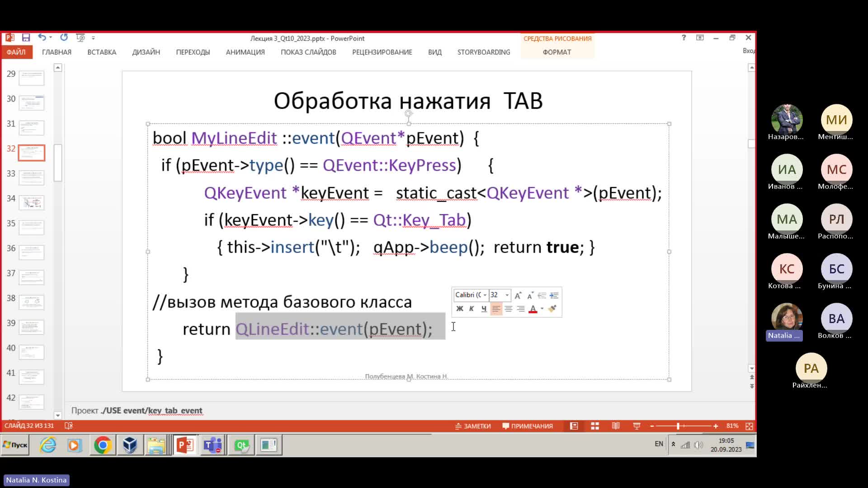Screen dimensions: 868x488
Task: Switch to Reading view
Action: [616, 426]
